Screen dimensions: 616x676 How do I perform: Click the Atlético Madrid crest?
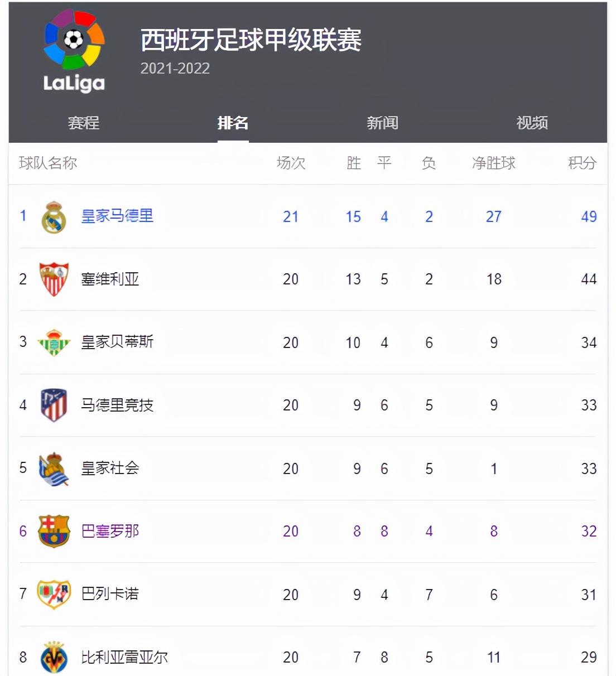tap(54, 405)
